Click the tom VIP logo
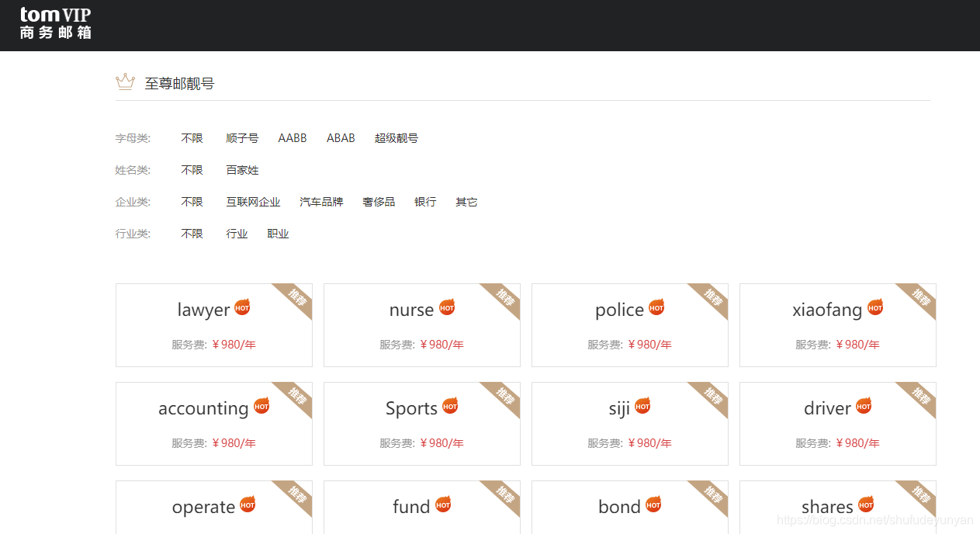980x534 pixels. 54,23
